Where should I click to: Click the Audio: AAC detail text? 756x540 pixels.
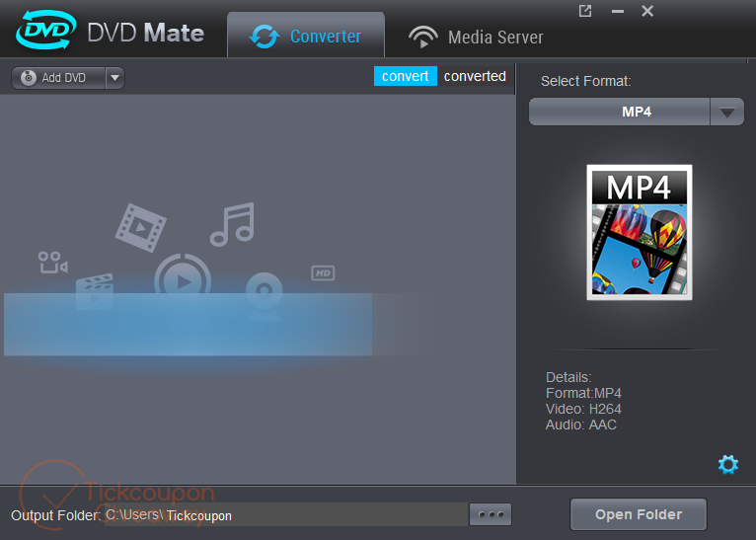(581, 424)
